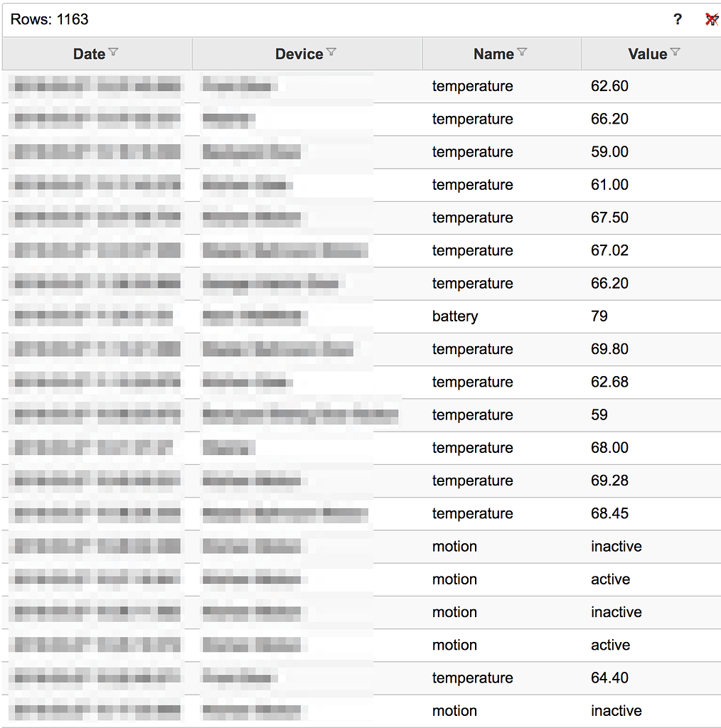Open the Name column filter icon
This screenshot has height=728, width=721.
522,53
